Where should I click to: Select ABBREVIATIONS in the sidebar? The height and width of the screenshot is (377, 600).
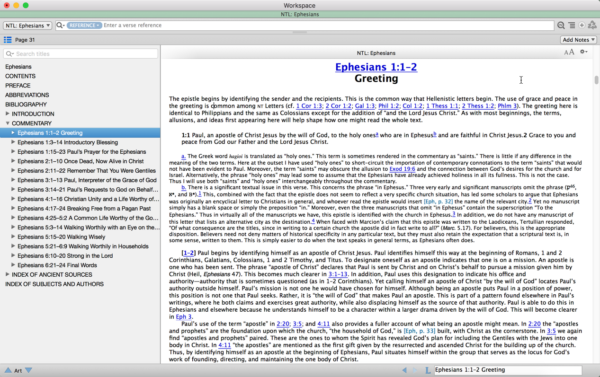27,95
